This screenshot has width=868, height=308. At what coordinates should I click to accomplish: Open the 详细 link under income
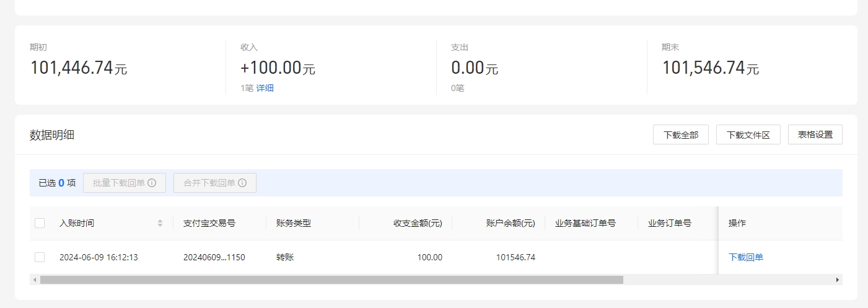[265, 88]
